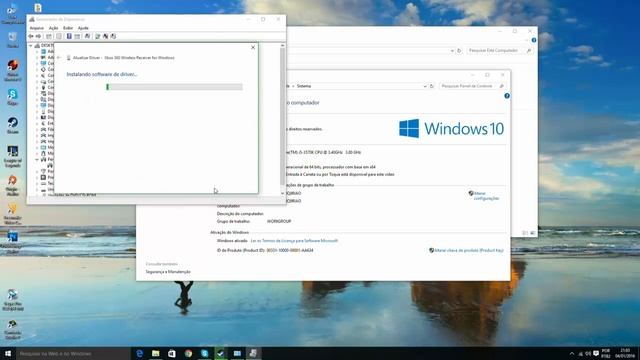The width and height of the screenshot is (640, 360).
Task: Select the Skype desktop shortcut
Action: coord(13,97)
